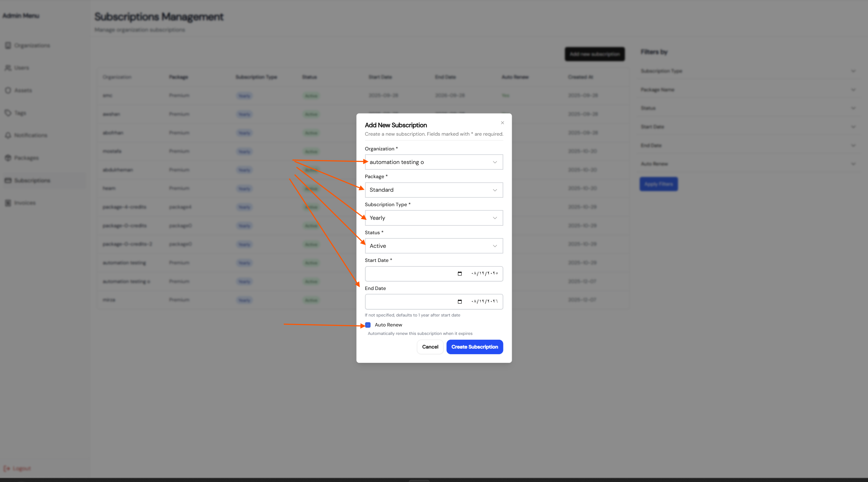This screenshot has width=868, height=482.
Task: Toggle the Auto Renew checkbox
Action: pyautogui.click(x=368, y=325)
